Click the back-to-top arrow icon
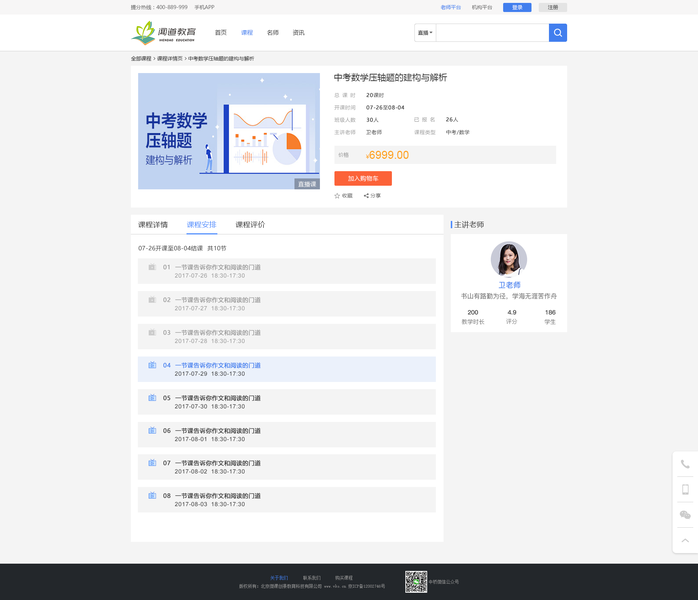 [x=685, y=540]
